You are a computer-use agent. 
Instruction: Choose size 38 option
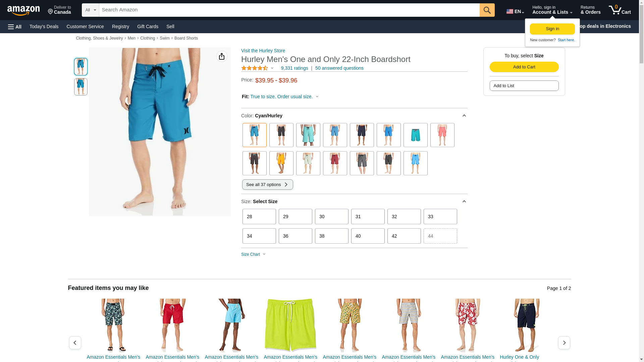point(331,236)
